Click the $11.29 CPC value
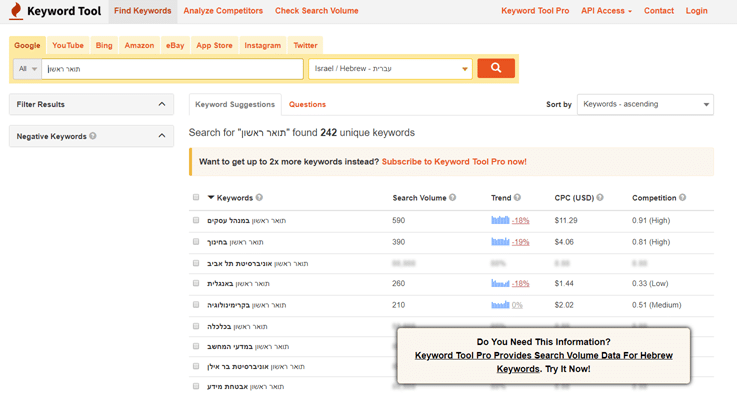737x394 pixels. pyautogui.click(x=566, y=221)
